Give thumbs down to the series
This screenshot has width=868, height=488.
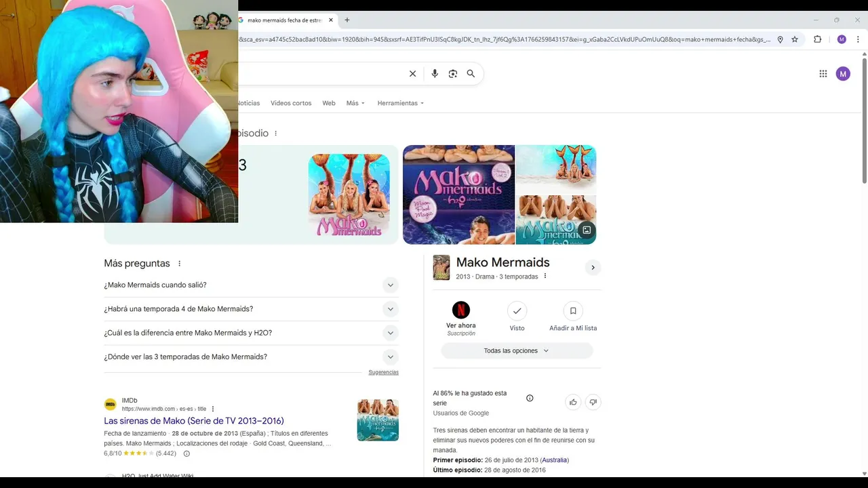pyautogui.click(x=593, y=402)
